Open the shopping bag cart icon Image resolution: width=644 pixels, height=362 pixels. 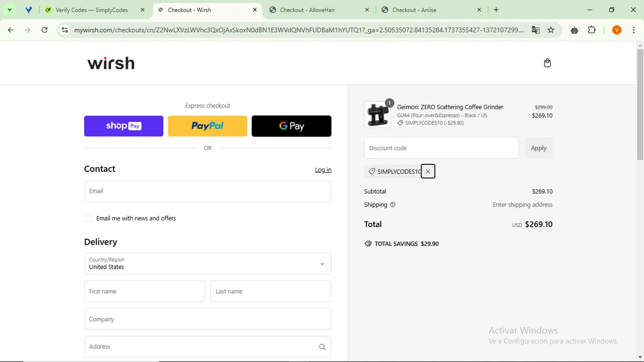[x=547, y=63]
